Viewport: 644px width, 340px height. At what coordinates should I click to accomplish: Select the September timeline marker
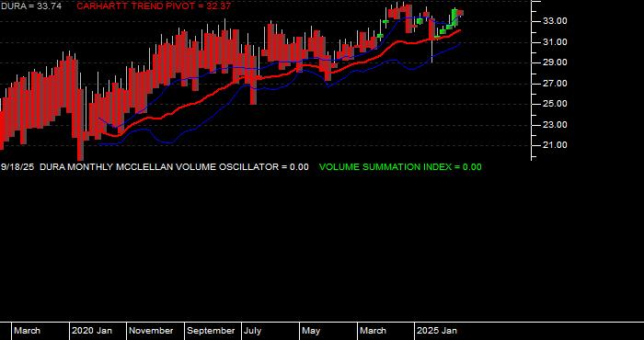211,331
